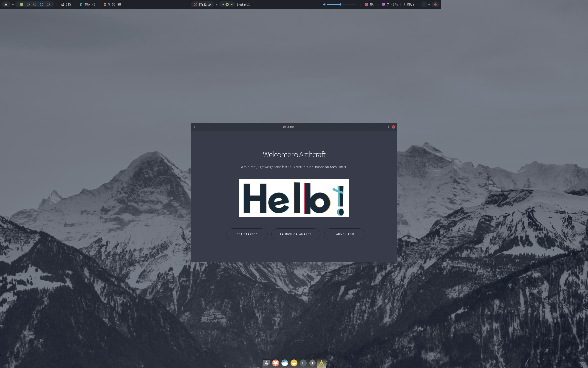Click the NA brightness value
This screenshot has width=588, height=368.
[x=372, y=4]
